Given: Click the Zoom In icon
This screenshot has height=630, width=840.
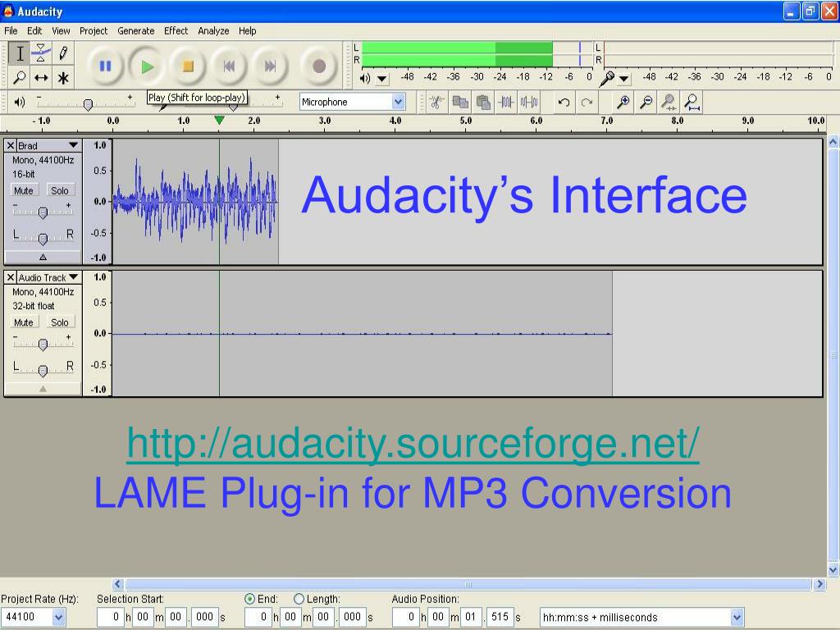Looking at the screenshot, I should coord(623,102).
